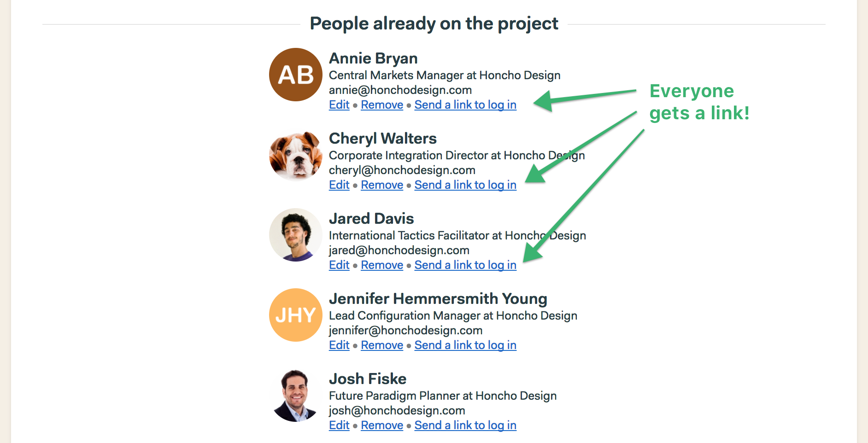Remove Jennifer Hemmersmith Young

(x=382, y=345)
